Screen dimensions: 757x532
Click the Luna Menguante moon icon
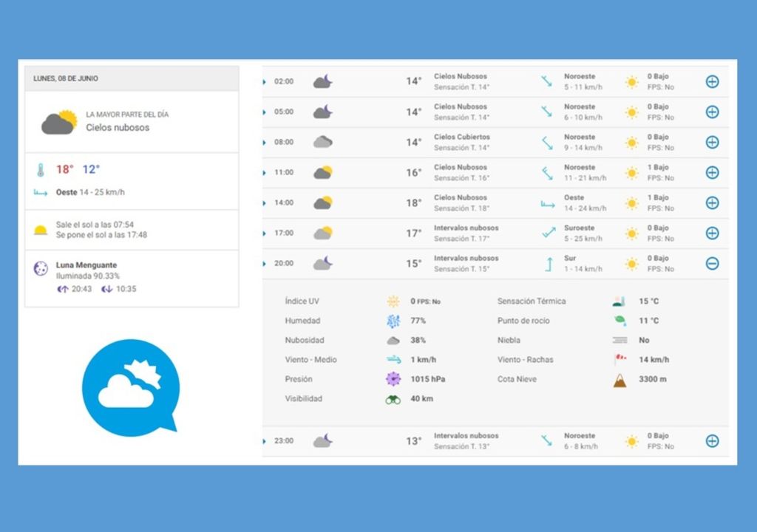(x=41, y=269)
